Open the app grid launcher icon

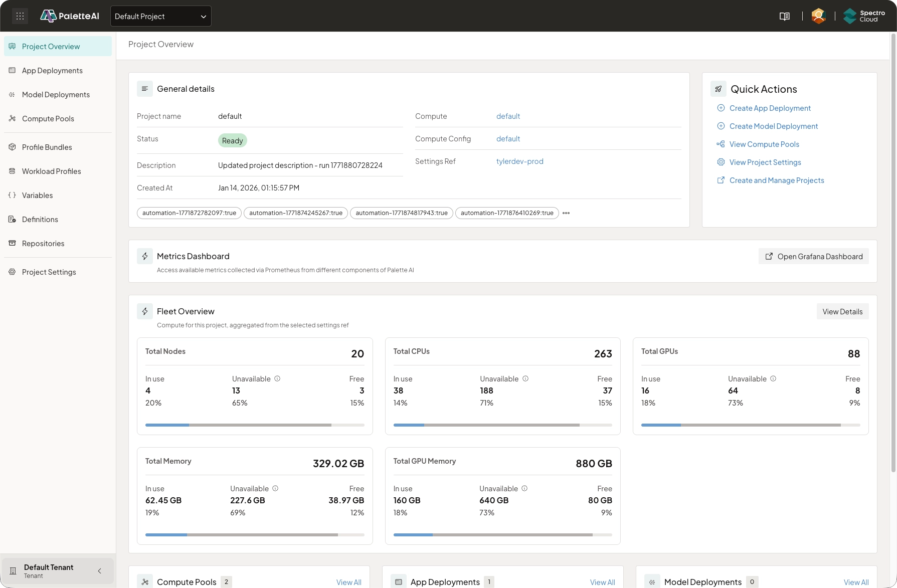tap(20, 16)
